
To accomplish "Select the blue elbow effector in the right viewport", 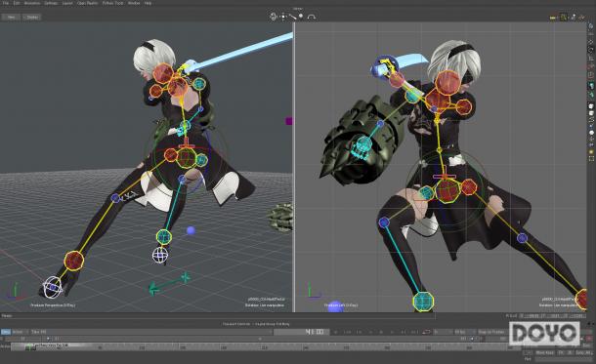I will (380, 124).
